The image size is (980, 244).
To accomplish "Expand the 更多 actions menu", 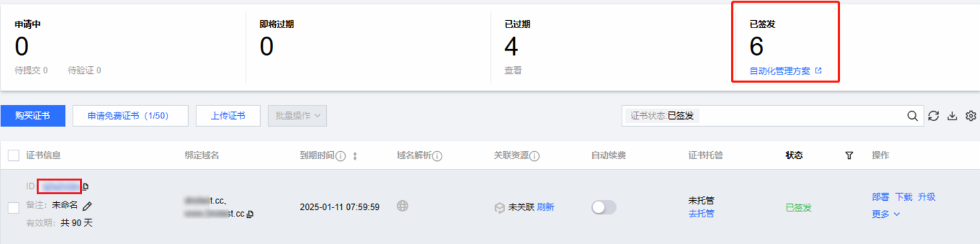I will (886, 214).
